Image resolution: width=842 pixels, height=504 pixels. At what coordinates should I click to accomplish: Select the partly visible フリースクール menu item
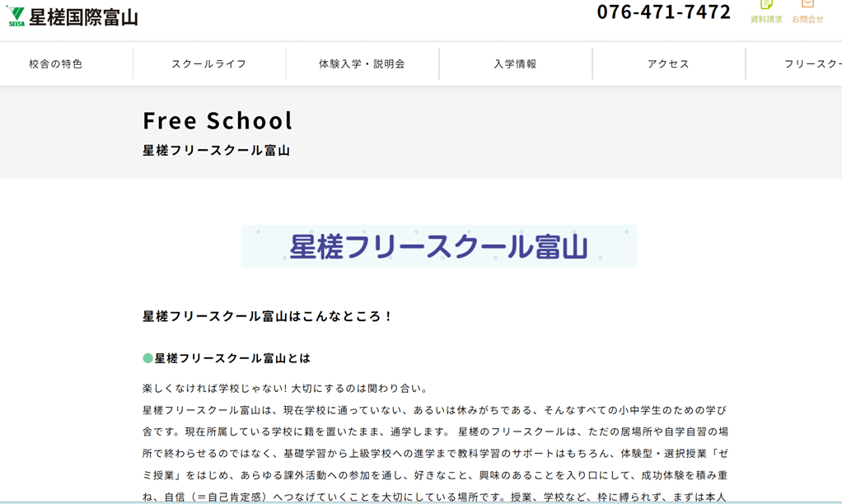point(813,64)
